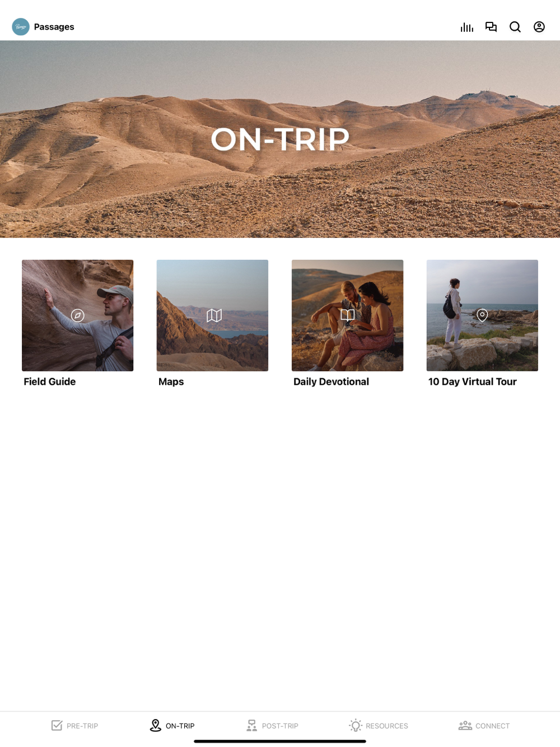Tap the Passages logo icon
Screen dimensions: 560x747
point(21,27)
